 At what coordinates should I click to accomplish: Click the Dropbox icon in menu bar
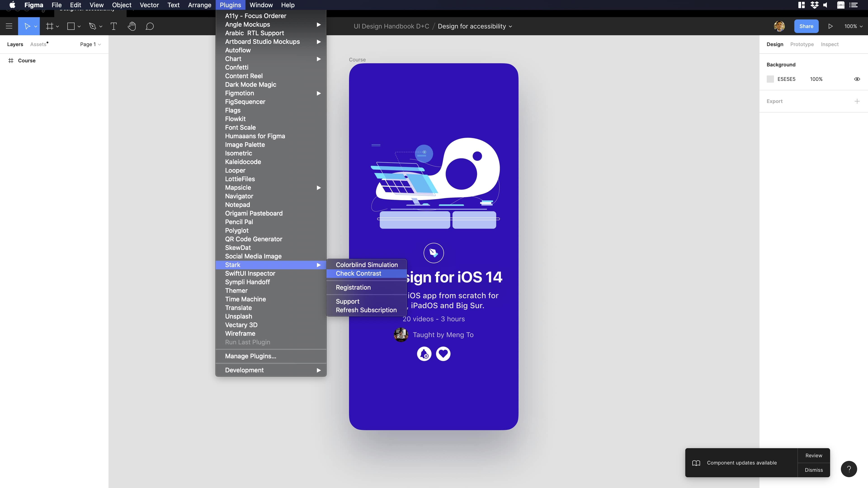click(x=815, y=5)
